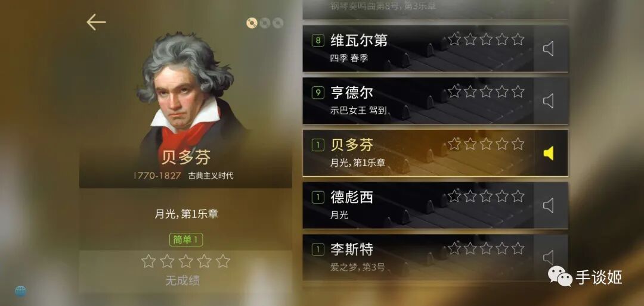Play preview of Debussy Clair de Lune
The height and width of the screenshot is (306, 644).
click(x=549, y=205)
